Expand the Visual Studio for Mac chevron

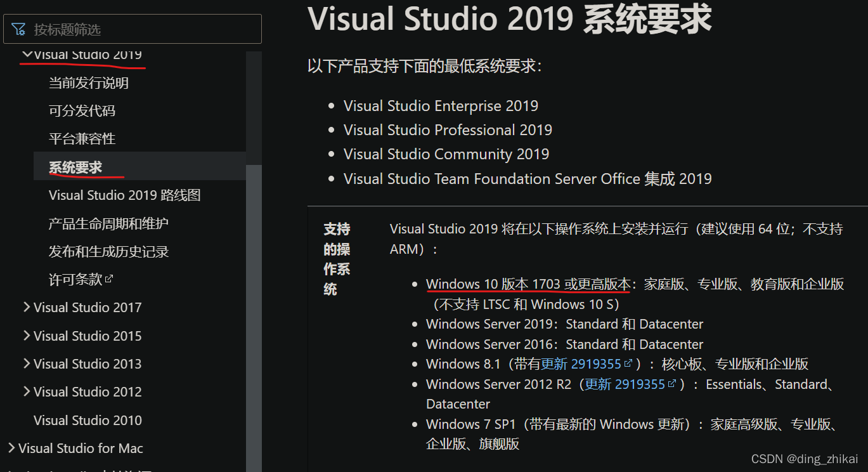[11, 448]
